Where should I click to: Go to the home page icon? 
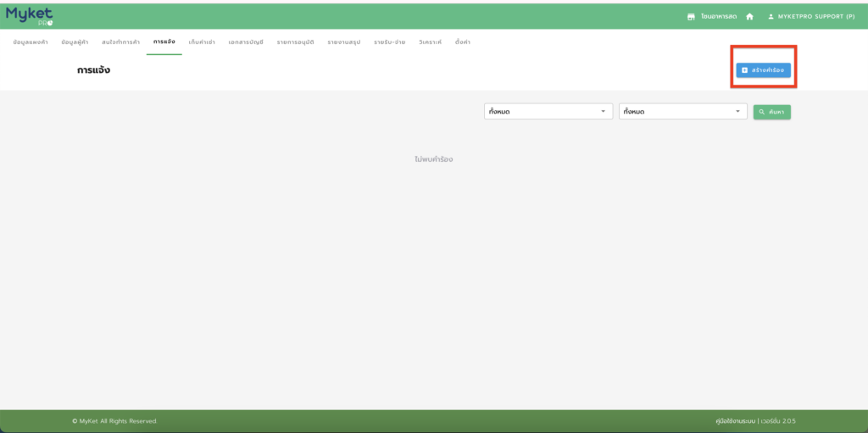(x=749, y=17)
